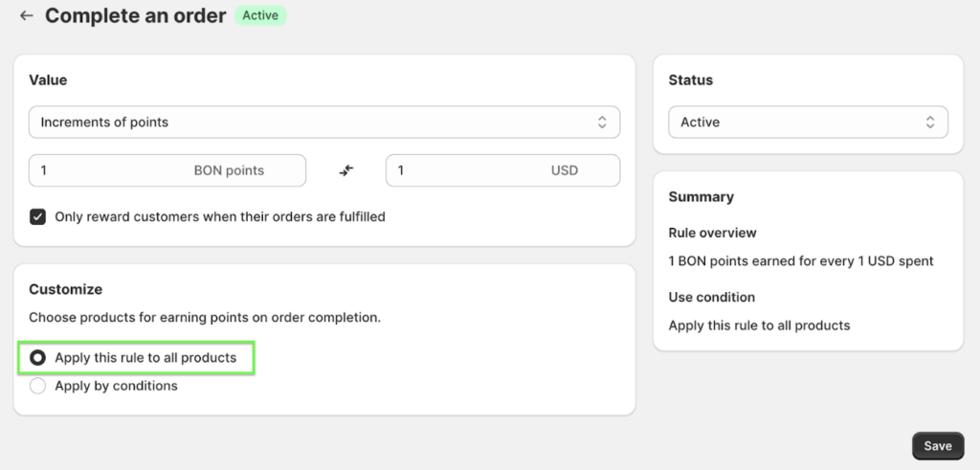980x470 pixels.
Task: Select Apply this rule to all products radio
Action: 38,358
